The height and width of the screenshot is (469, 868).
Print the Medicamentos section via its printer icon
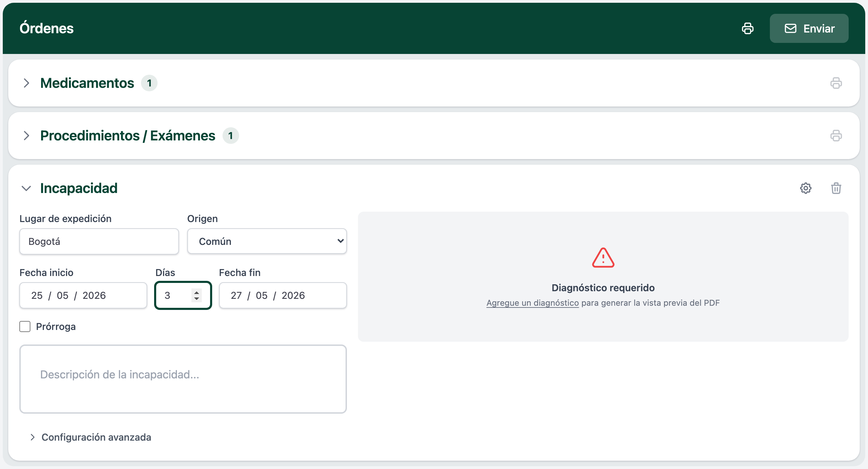pyautogui.click(x=836, y=83)
